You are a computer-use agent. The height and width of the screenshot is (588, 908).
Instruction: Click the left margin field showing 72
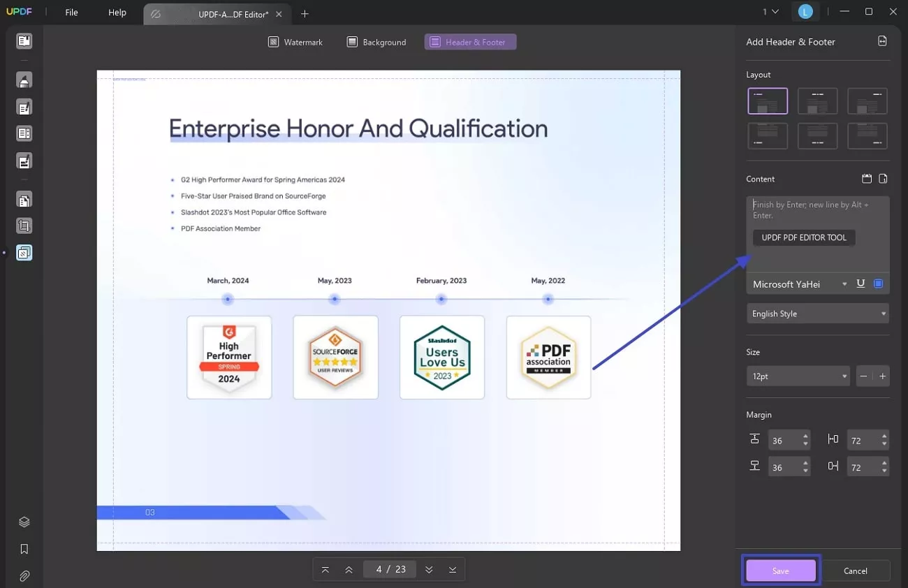point(863,441)
